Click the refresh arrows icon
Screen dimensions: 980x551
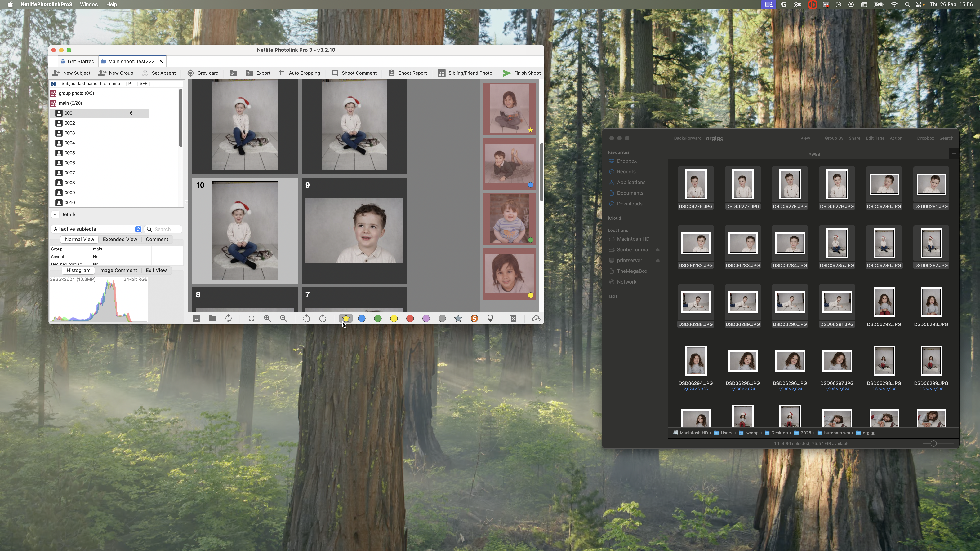pos(229,319)
